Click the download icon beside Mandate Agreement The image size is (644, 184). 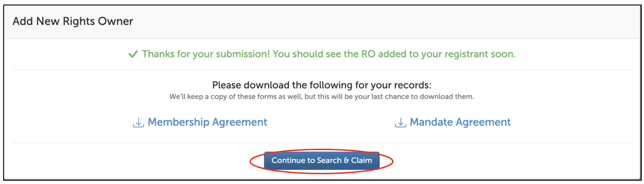400,123
